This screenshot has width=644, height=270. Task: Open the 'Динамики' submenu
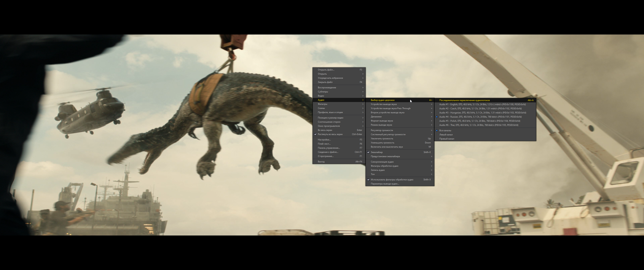click(400, 116)
